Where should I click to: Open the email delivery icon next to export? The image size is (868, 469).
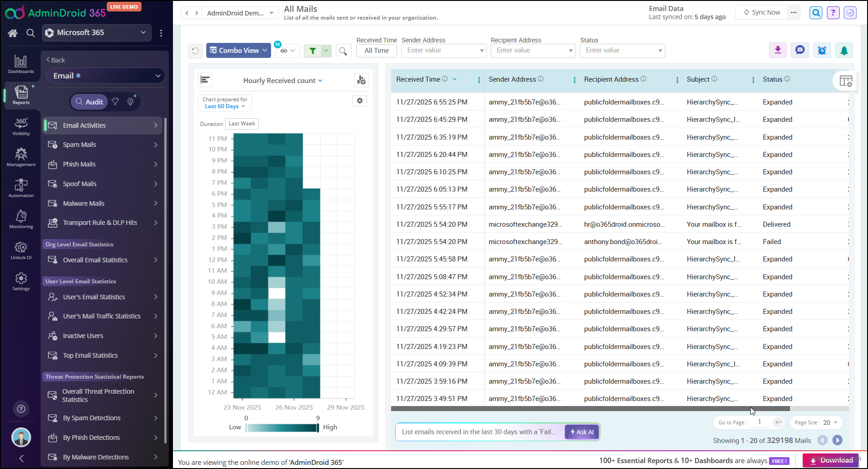point(800,50)
